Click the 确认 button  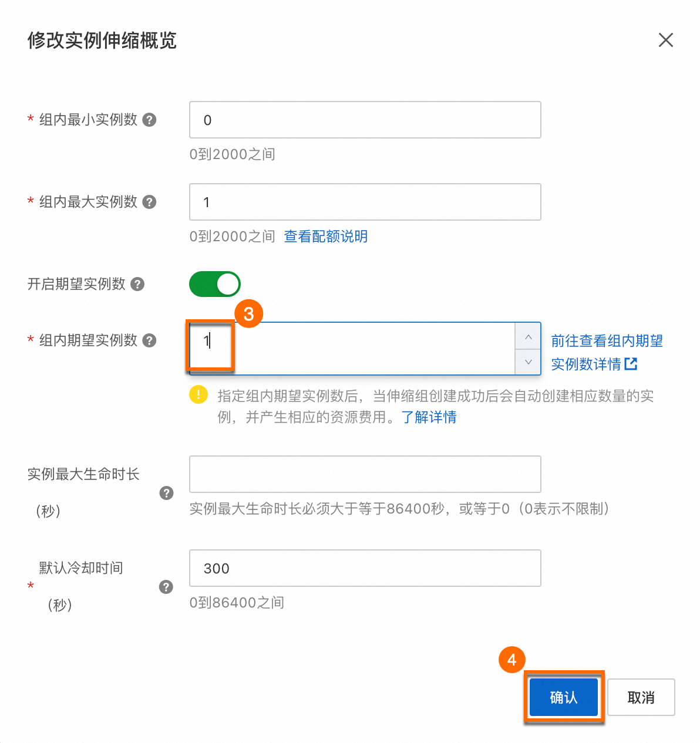coord(563,697)
